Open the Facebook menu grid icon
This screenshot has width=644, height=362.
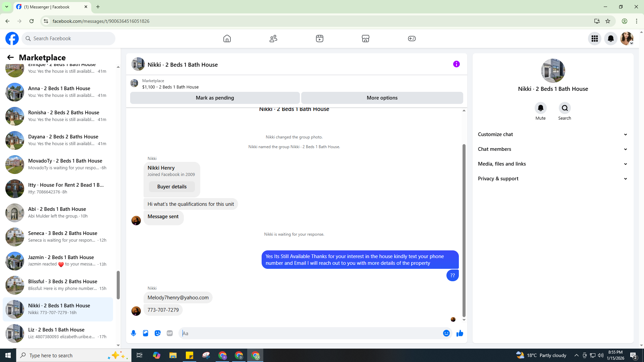point(595,39)
